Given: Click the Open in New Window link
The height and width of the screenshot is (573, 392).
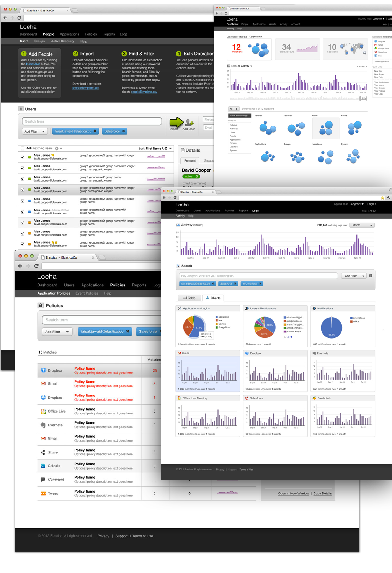Looking at the screenshot, I should coord(293,494).
